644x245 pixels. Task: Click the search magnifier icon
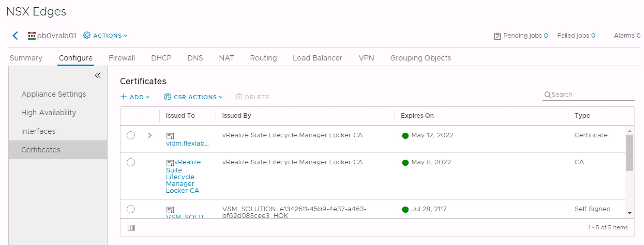tap(547, 94)
